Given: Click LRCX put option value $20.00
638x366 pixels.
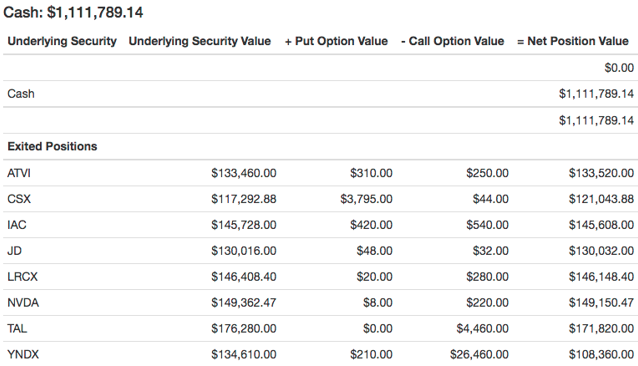Looking at the screenshot, I should tap(375, 277).
